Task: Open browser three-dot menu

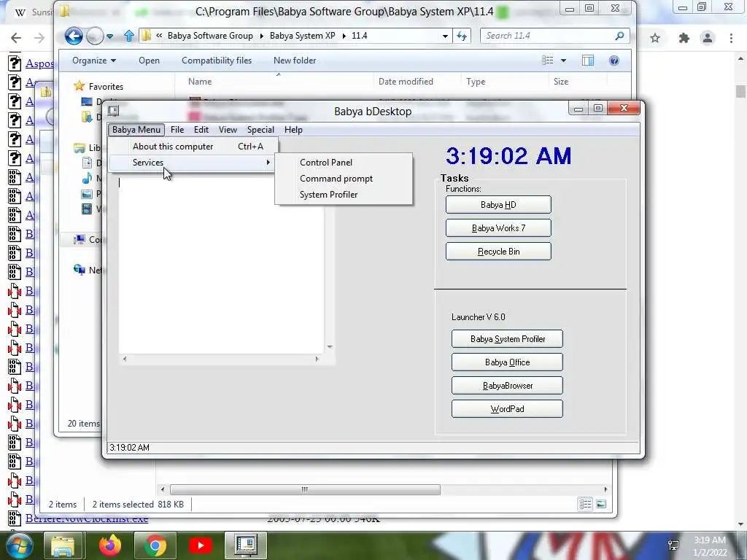Action: pyautogui.click(x=731, y=38)
